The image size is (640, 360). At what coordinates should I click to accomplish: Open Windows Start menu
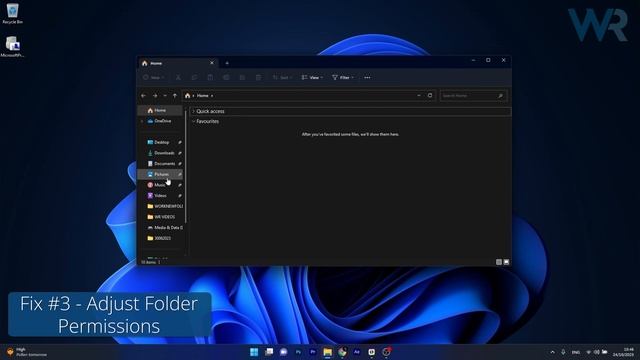coord(254,352)
